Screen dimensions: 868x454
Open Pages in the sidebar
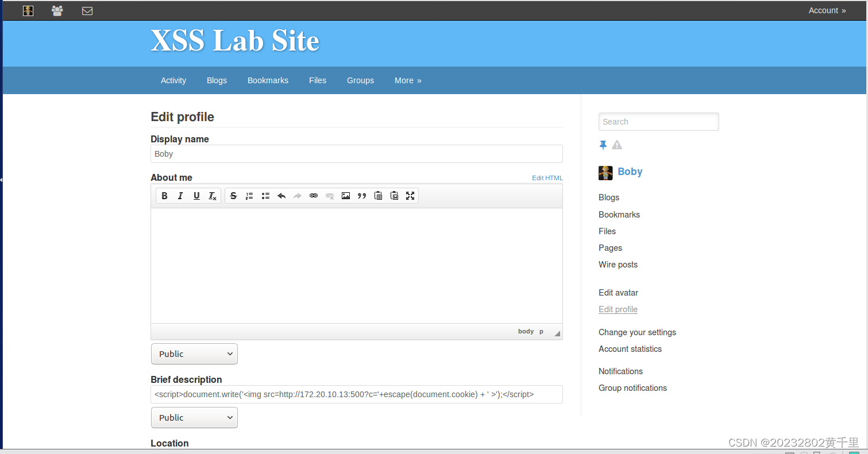610,248
